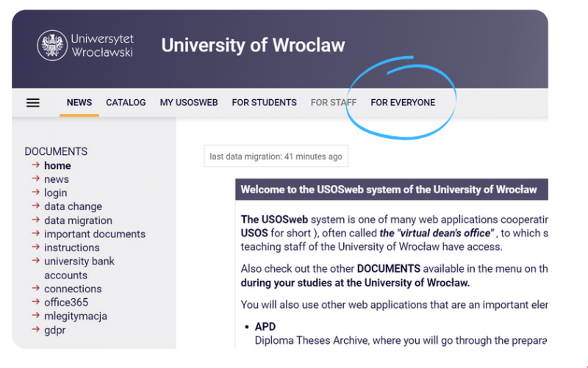Open the instructions link
The width and height of the screenshot is (588, 368).
coord(71,248)
